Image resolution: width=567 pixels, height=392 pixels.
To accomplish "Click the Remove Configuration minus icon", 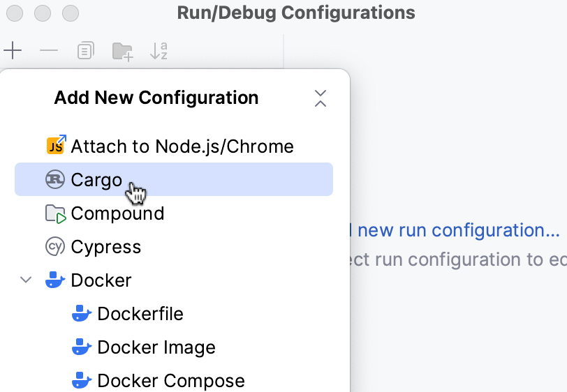I will (x=49, y=51).
